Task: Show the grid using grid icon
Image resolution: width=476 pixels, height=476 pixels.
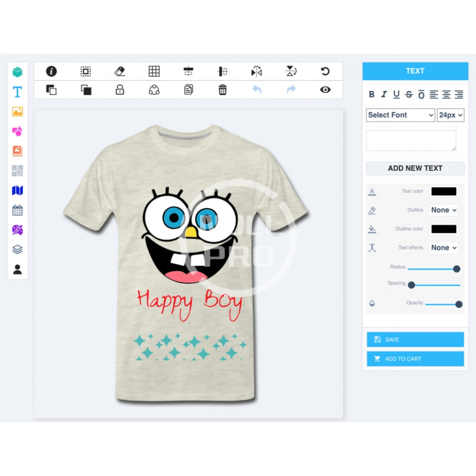Action: (x=154, y=71)
